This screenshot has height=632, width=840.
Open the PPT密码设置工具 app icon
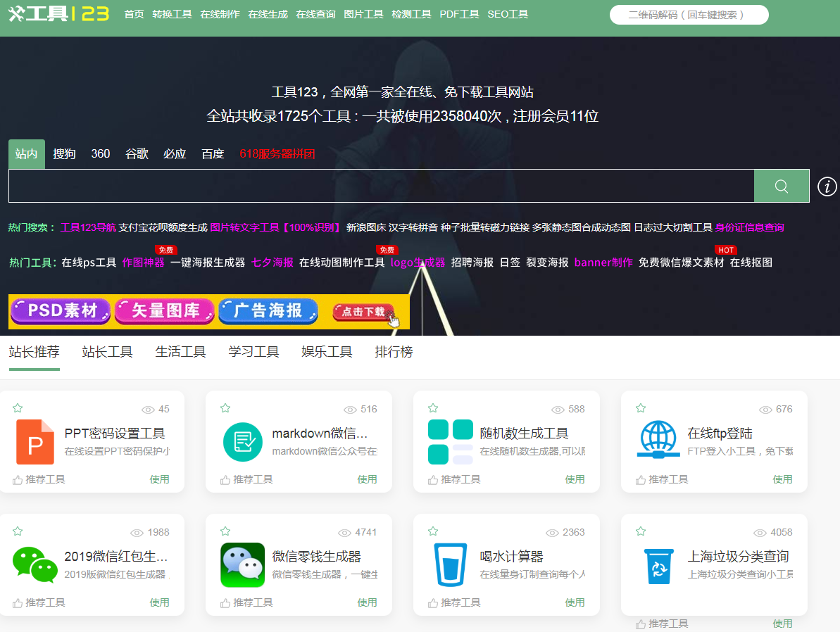(x=35, y=441)
